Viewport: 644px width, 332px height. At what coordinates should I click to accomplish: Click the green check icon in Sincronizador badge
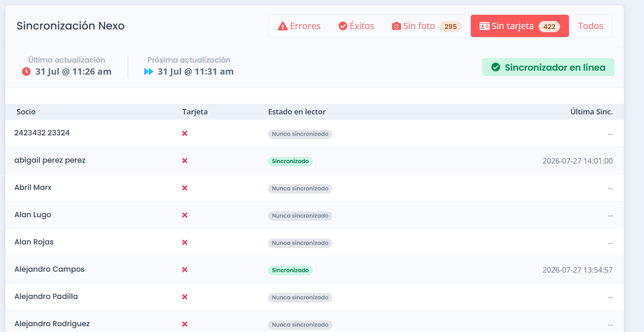pyautogui.click(x=495, y=67)
